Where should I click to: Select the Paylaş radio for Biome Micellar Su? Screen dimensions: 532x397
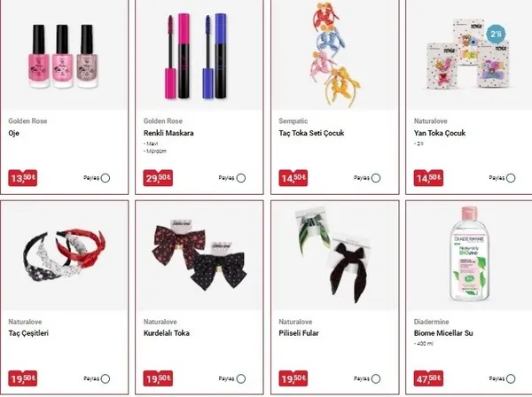click(x=511, y=378)
